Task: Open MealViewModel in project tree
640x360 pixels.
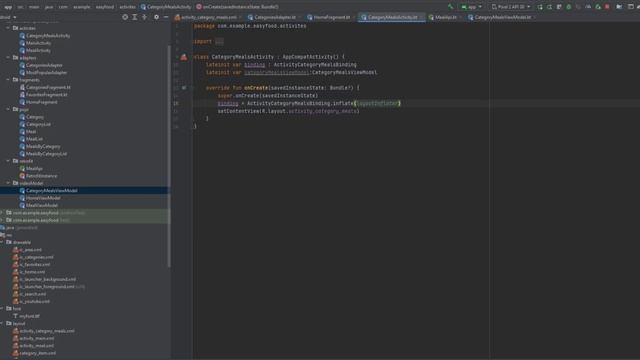Action: click(38, 205)
